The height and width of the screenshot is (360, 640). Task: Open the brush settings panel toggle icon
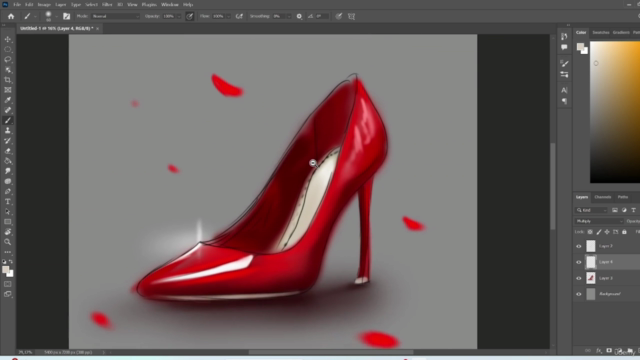(x=67, y=16)
